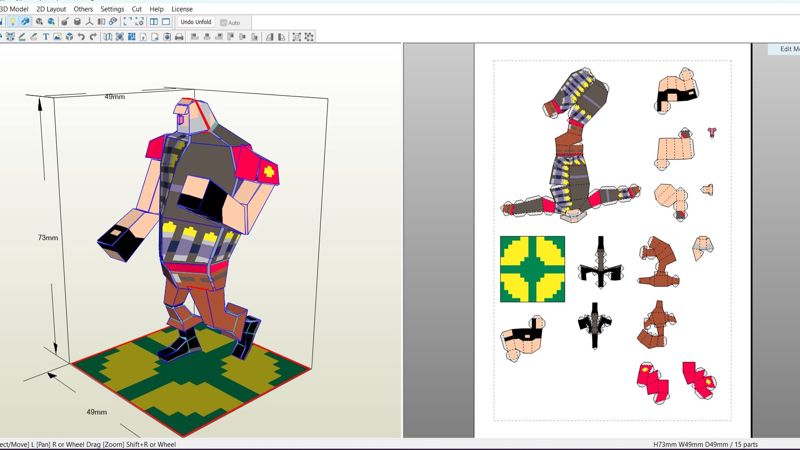Viewport: 800px width, 450px height.
Task: Toggle the blue texture display icon
Action: click(25, 21)
